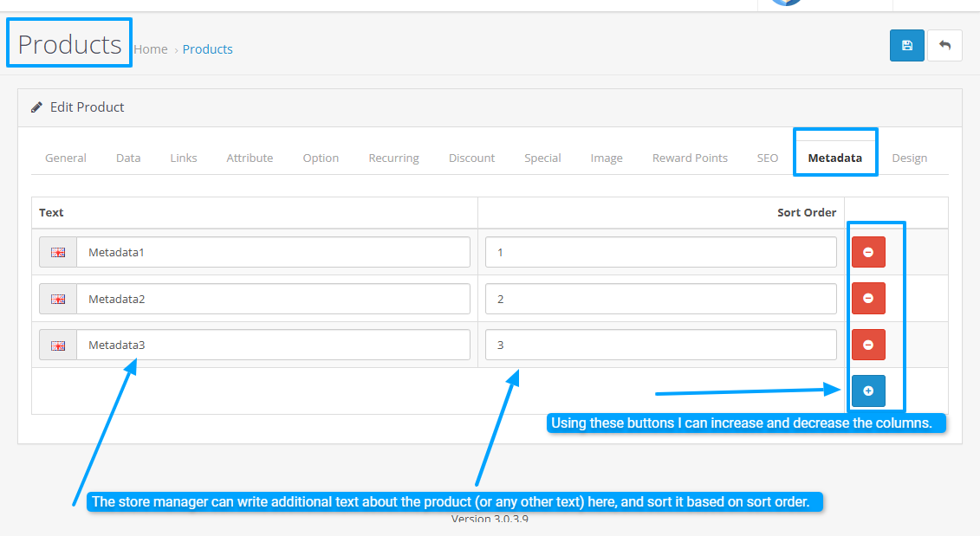Click the Products breadcrumb link
This screenshot has height=536, width=980.
click(207, 49)
